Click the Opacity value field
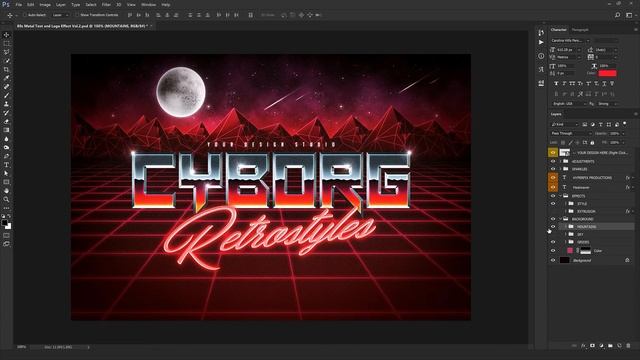The width and height of the screenshot is (640, 360). (615, 133)
